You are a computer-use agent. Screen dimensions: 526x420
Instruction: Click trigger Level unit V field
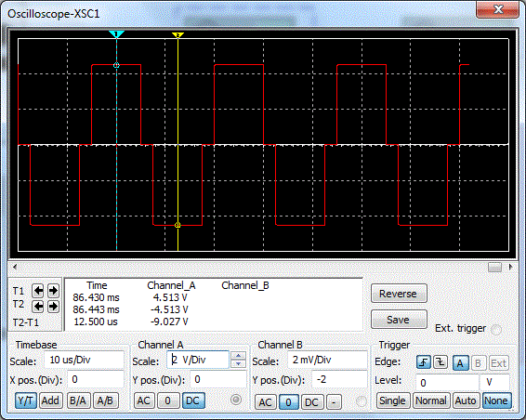click(495, 383)
